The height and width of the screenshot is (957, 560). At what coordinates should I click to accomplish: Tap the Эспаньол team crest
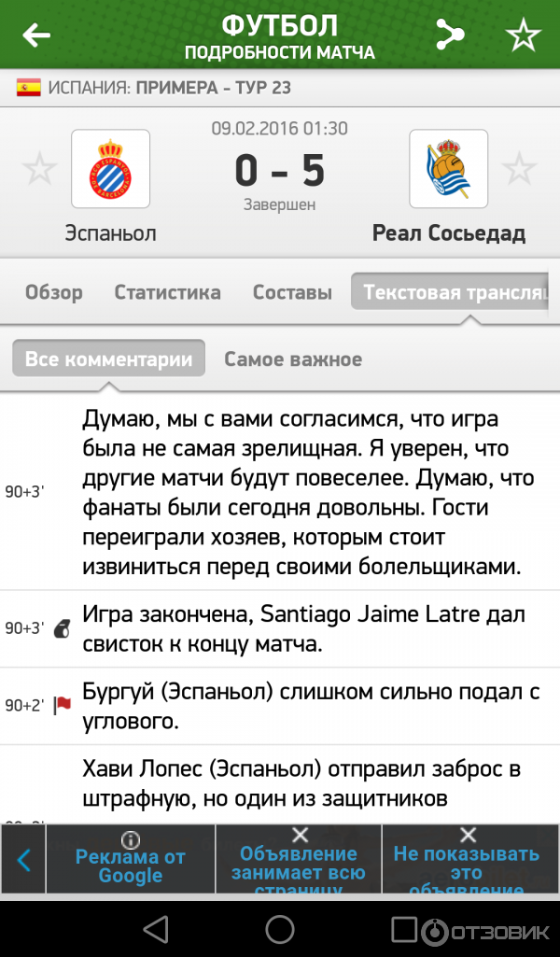click(x=110, y=169)
